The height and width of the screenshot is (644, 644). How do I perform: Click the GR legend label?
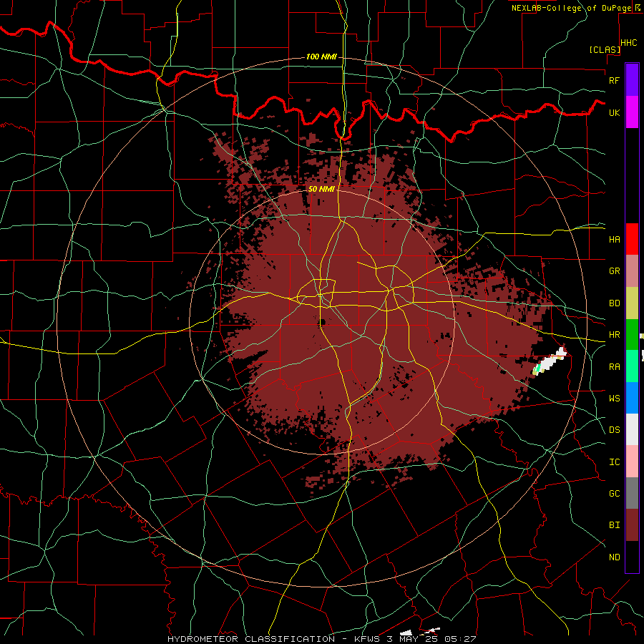(x=614, y=271)
